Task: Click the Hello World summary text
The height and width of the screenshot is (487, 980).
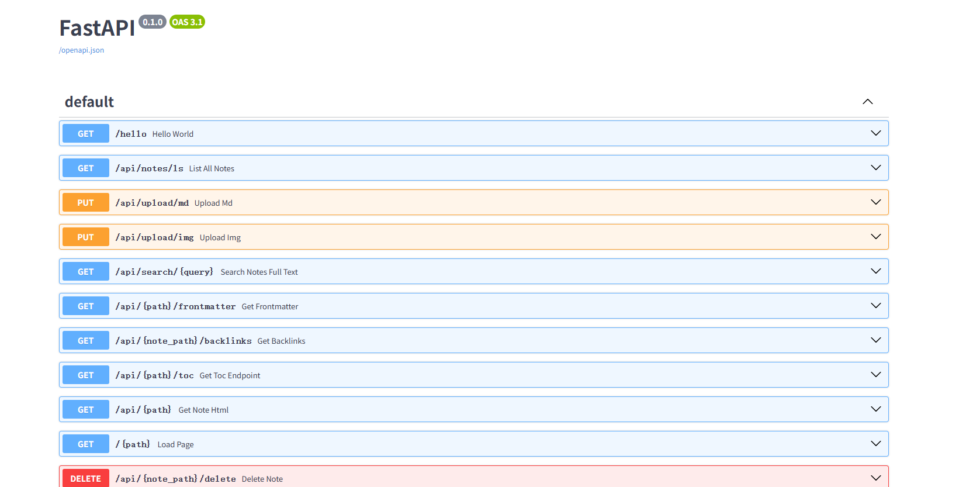Action: [173, 134]
